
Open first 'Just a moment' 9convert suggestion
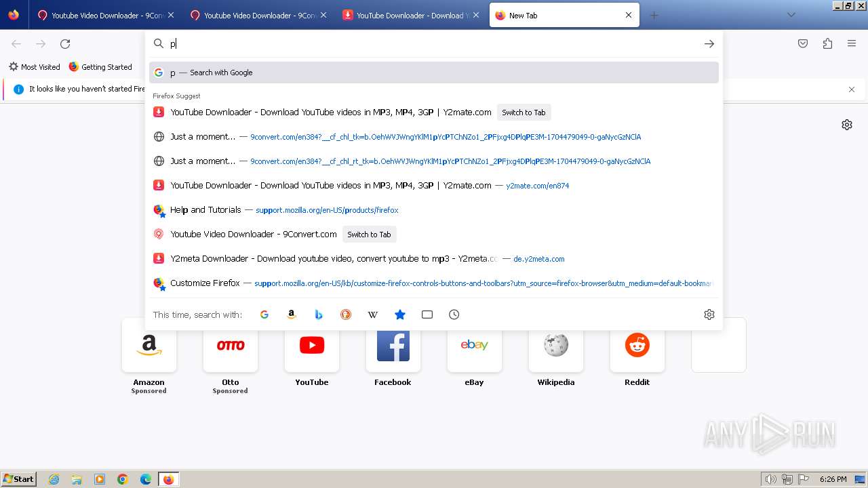click(x=434, y=137)
